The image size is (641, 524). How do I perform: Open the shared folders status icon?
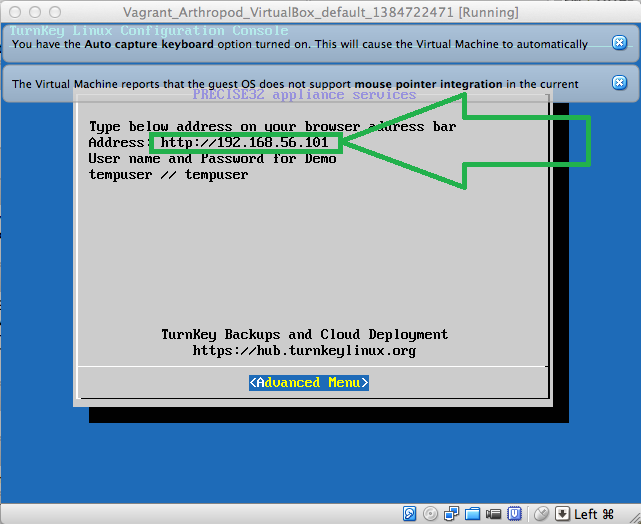[x=472, y=513]
